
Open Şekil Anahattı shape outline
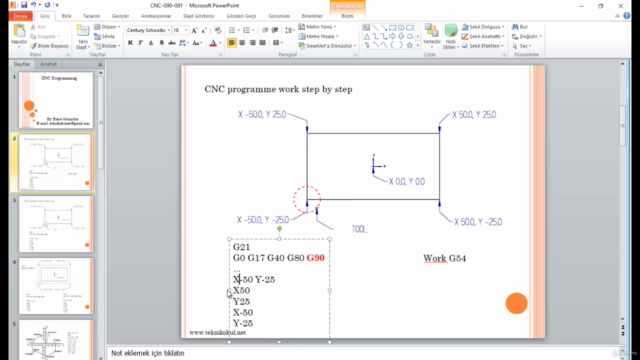483,36
